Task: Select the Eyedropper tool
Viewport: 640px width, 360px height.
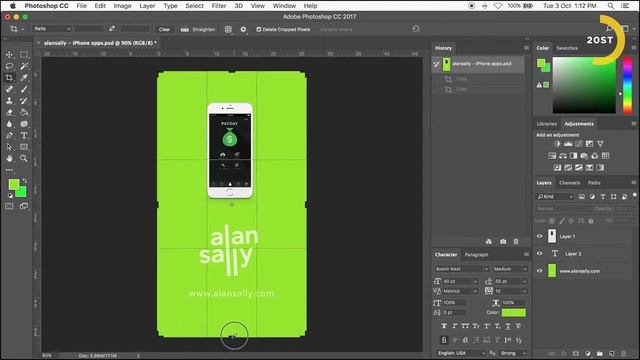Action: tap(24, 78)
